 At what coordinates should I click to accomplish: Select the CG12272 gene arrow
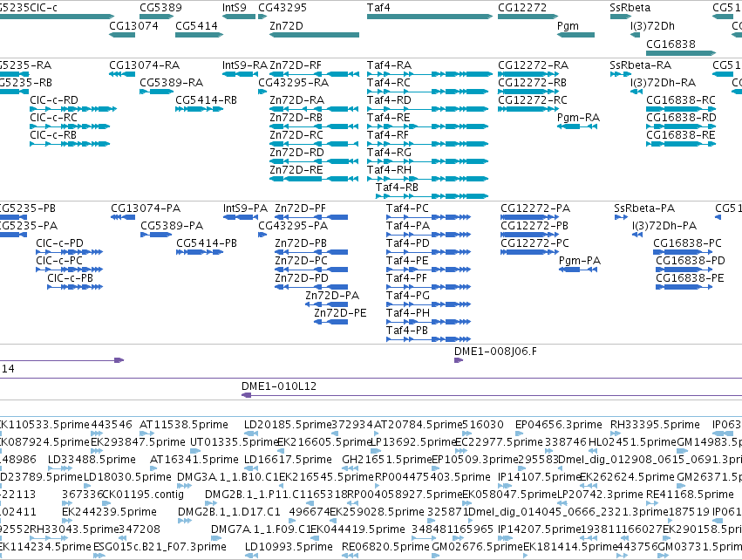(x=528, y=17)
